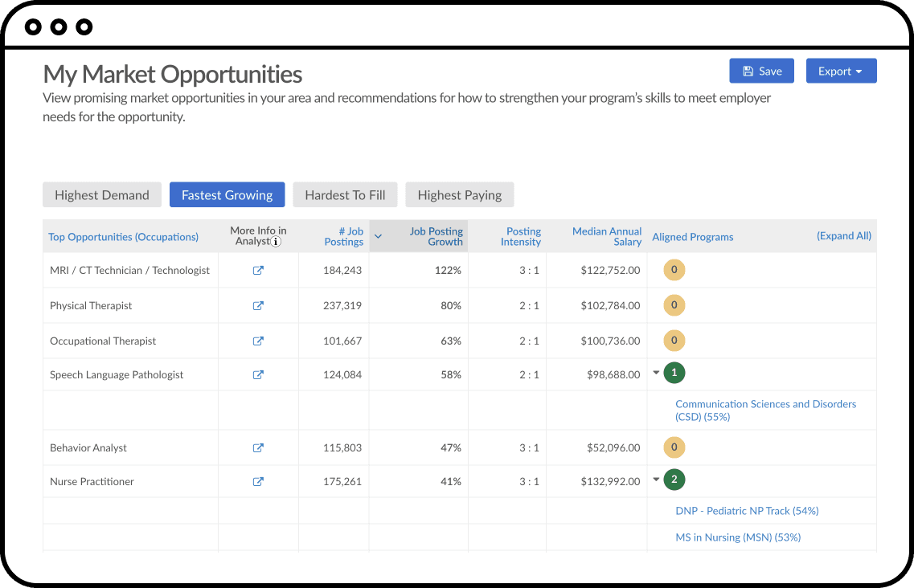Click the Physical Therapist occupation name
Viewport: 914px width, 588px height.
coord(91,305)
